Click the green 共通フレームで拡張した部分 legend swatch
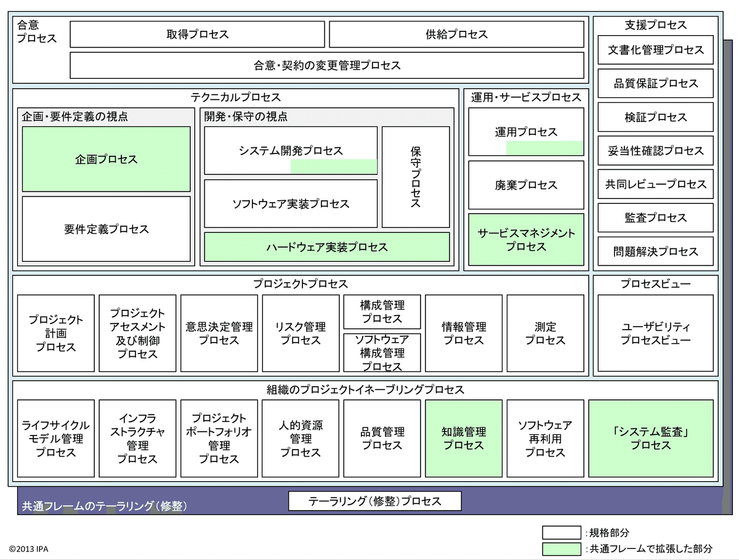This screenshot has height=560, width=739. tap(562, 548)
